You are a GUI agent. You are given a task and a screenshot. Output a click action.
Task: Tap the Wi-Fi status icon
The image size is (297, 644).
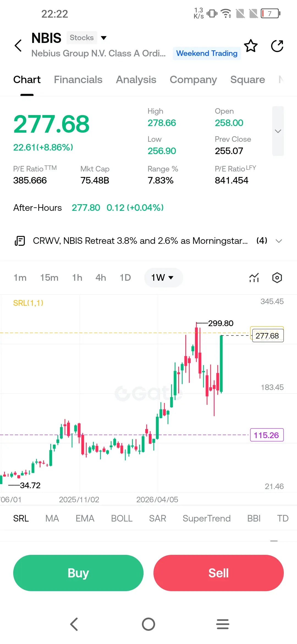tap(226, 13)
